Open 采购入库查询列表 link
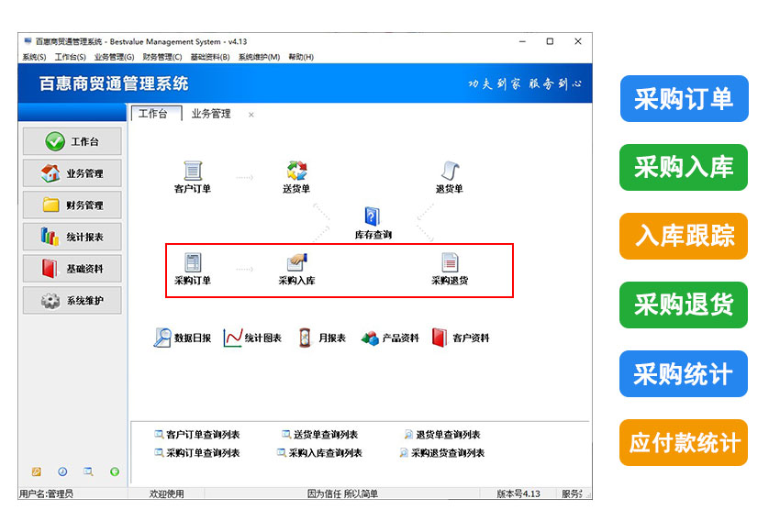This screenshot has height=532, width=780. [320, 453]
